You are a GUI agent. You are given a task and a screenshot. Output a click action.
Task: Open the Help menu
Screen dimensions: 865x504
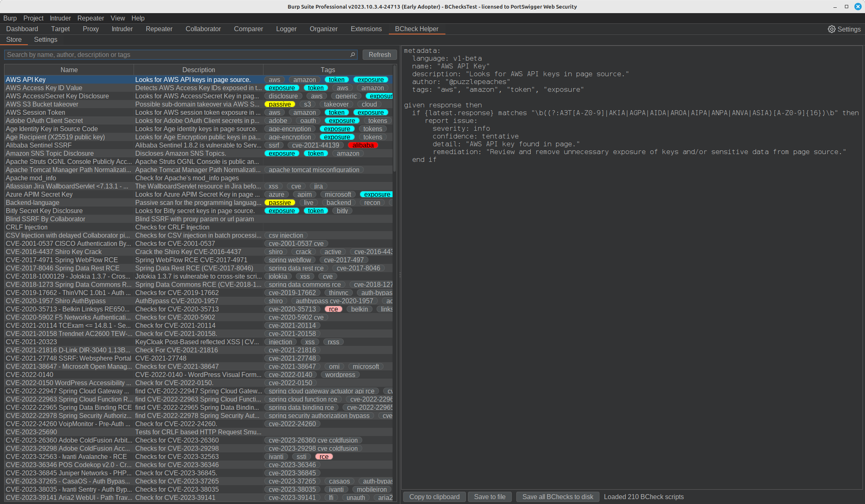tap(138, 18)
